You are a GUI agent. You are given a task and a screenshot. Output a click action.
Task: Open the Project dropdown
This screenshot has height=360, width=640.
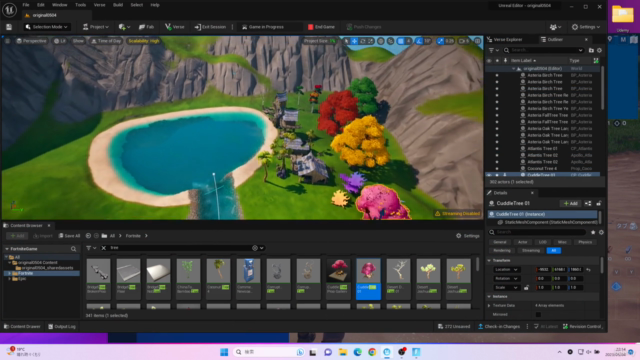tap(96, 27)
